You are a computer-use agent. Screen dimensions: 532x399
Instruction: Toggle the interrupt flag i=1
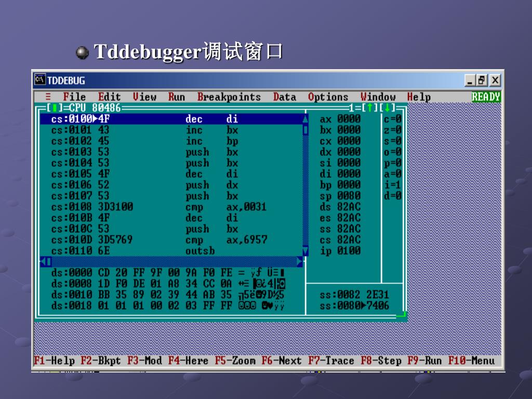pos(393,185)
